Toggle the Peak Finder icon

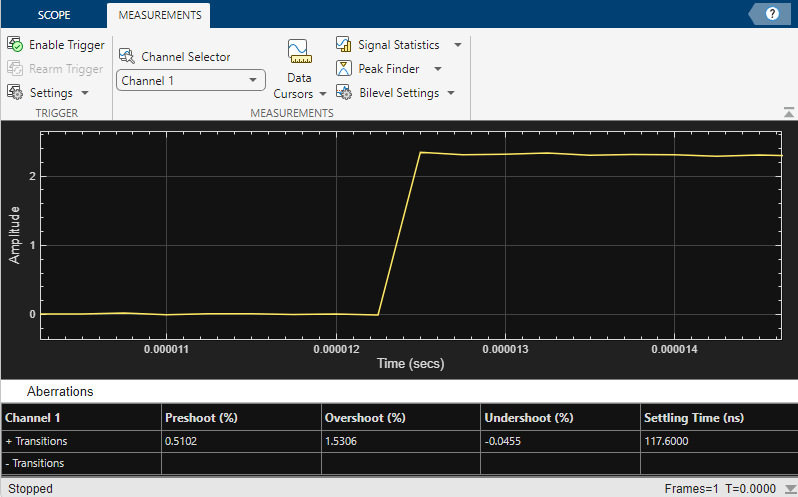(x=344, y=68)
